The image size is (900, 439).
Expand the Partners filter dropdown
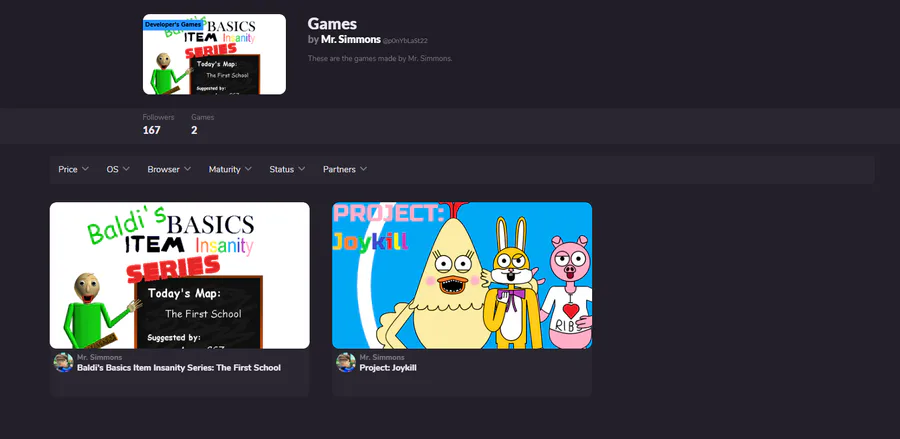[x=345, y=169]
